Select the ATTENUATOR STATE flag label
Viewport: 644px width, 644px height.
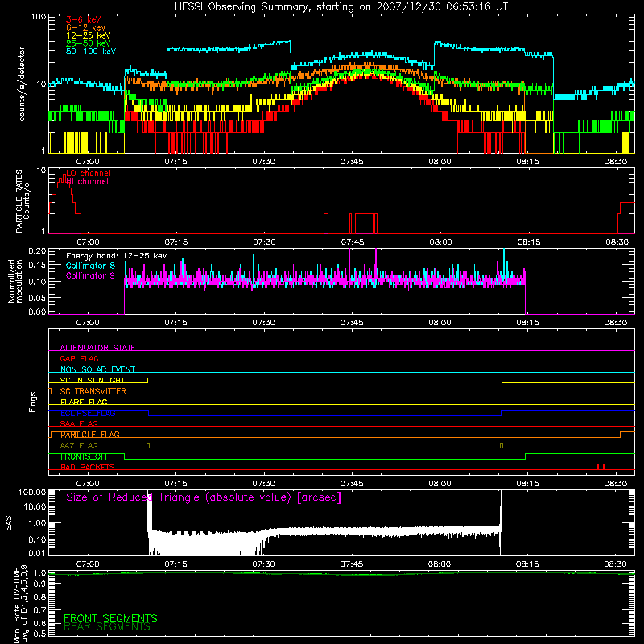97,348
